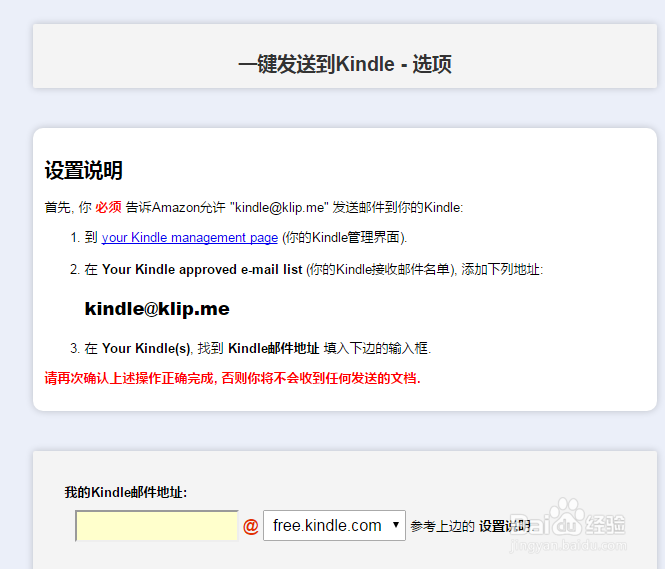The height and width of the screenshot is (569, 665).
Task: Open the your Kindle management page link
Action: click(x=190, y=238)
